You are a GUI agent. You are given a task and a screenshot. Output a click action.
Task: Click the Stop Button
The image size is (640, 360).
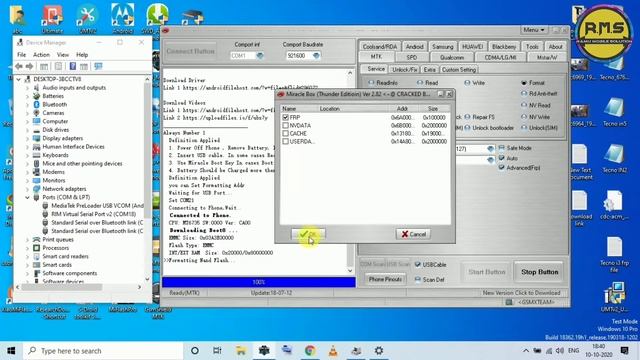point(539,272)
